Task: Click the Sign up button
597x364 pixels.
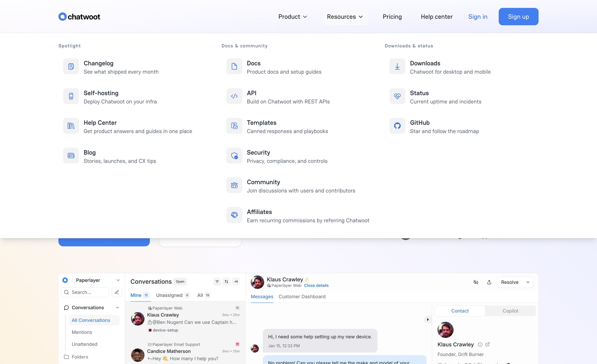Action: pyautogui.click(x=518, y=17)
